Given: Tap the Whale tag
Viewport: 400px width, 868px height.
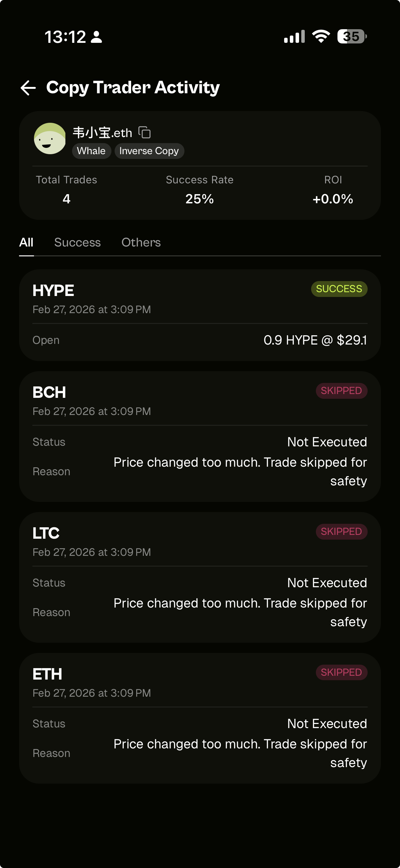Looking at the screenshot, I should 91,151.
